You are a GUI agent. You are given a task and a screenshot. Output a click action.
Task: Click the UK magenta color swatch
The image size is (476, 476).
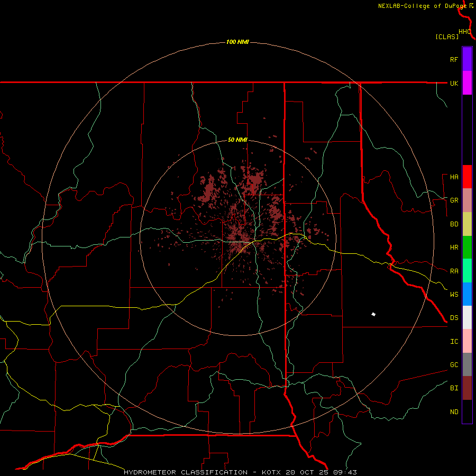[x=467, y=83]
